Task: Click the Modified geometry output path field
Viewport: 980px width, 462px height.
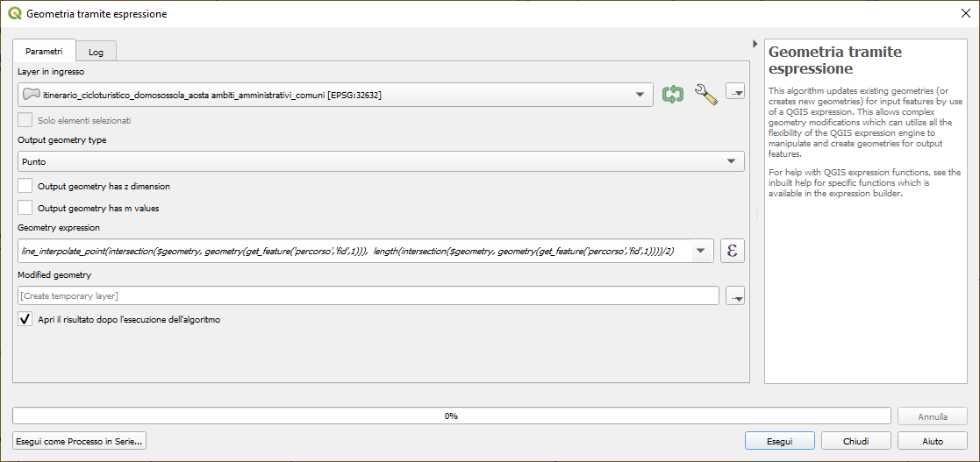Action: (x=368, y=296)
